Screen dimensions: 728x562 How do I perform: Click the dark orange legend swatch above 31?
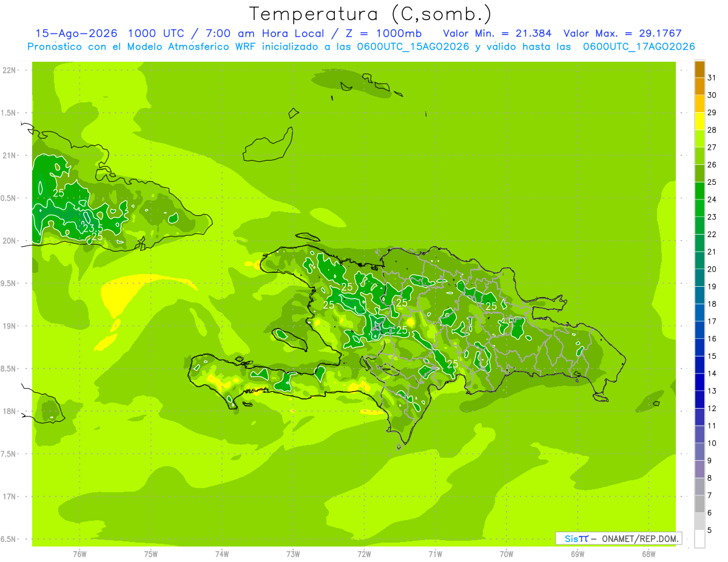pyautogui.click(x=699, y=70)
